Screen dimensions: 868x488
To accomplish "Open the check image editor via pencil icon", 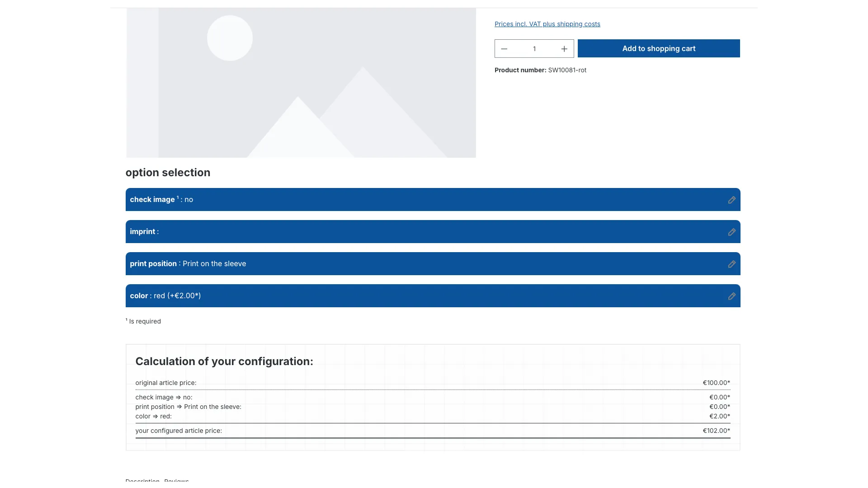I will (732, 200).
